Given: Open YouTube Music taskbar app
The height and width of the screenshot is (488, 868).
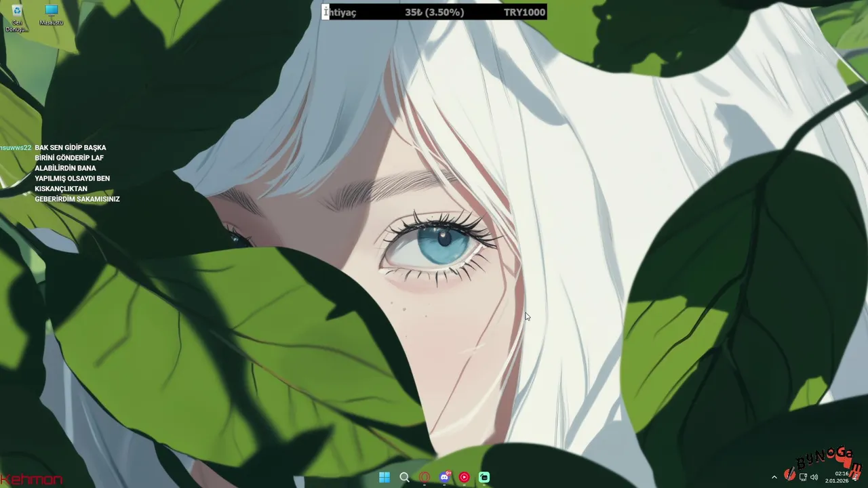Looking at the screenshot, I should 464,477.
